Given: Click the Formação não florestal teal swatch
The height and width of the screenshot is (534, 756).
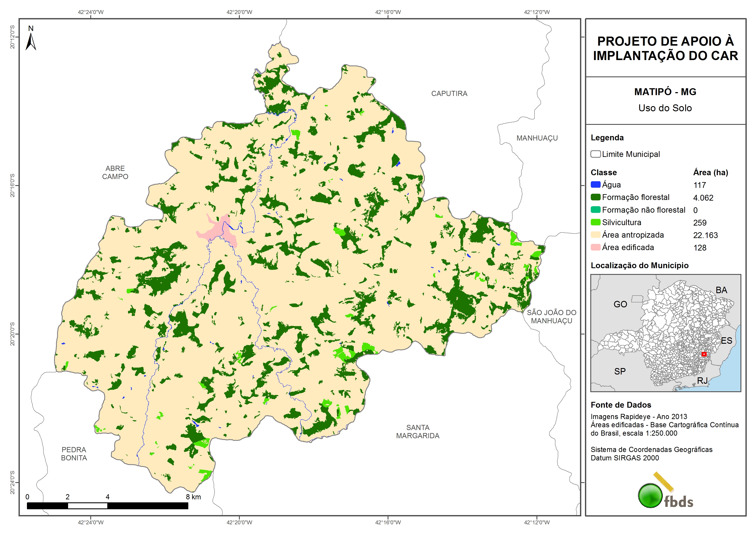Looking at the screenshot, I should coord(595,210).
